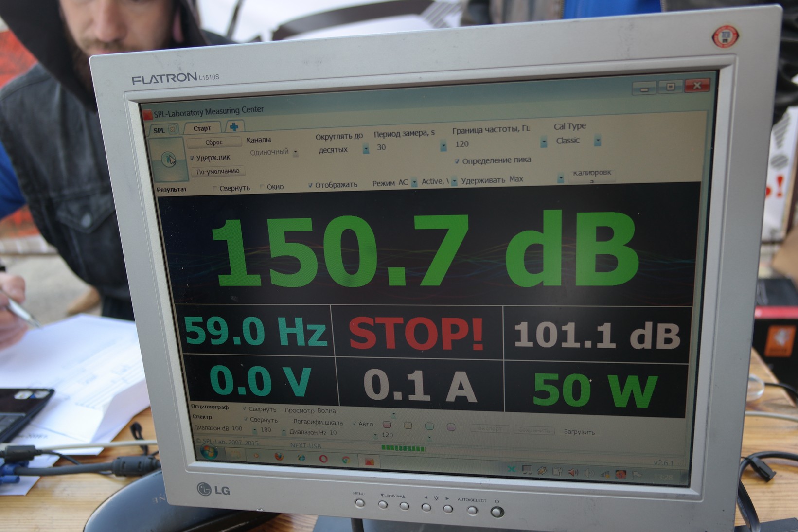Open the Период замера dropdown
The height and width of the screenshot is (532, 798).
[x=443, y=146]
